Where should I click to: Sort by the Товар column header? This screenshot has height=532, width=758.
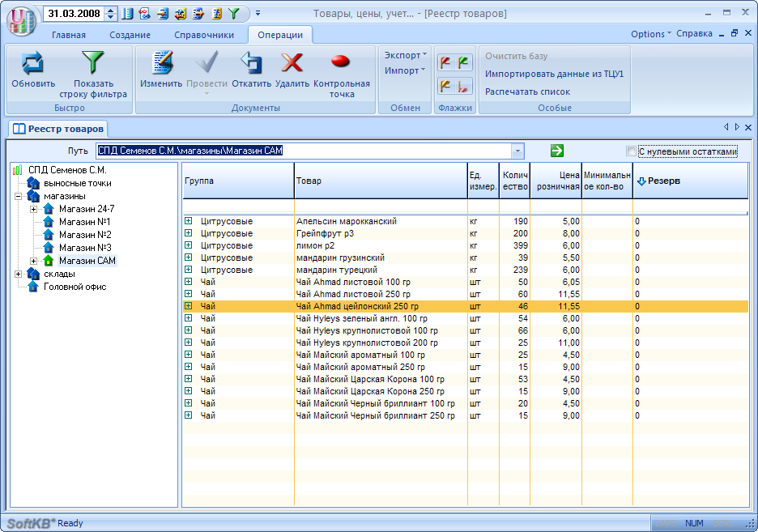[x=381, y=181]
